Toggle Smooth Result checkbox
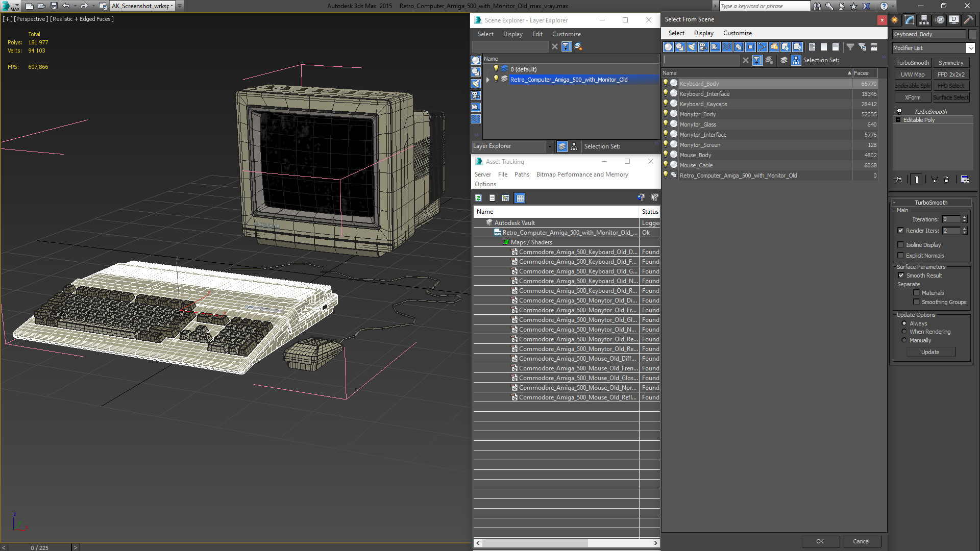The image size is (980, 551). coord(901,275)
